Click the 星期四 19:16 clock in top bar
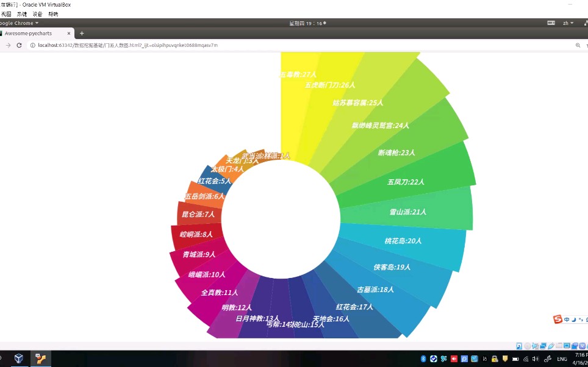The width and height of the screenshot is (588, 367). (307, 23)
